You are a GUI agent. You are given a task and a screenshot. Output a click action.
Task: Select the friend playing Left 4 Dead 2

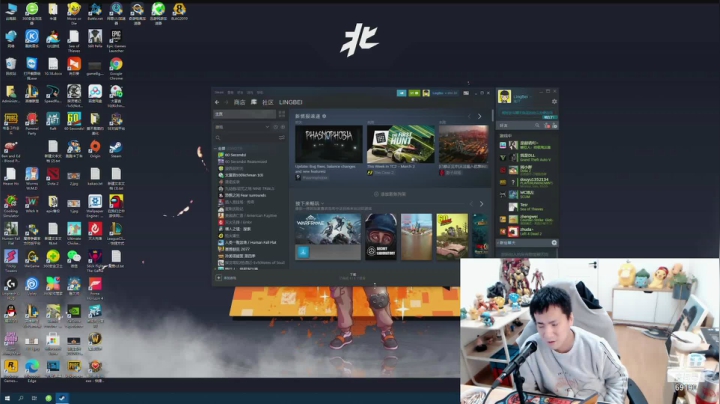pyautogui.click(x=527, y=232)
